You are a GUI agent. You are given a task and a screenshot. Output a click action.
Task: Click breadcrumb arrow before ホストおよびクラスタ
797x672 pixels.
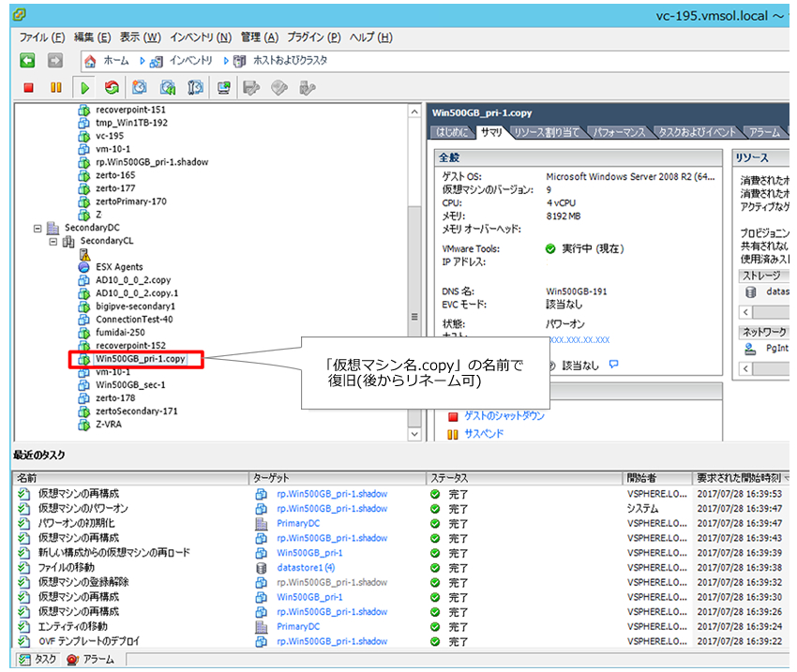226,62
